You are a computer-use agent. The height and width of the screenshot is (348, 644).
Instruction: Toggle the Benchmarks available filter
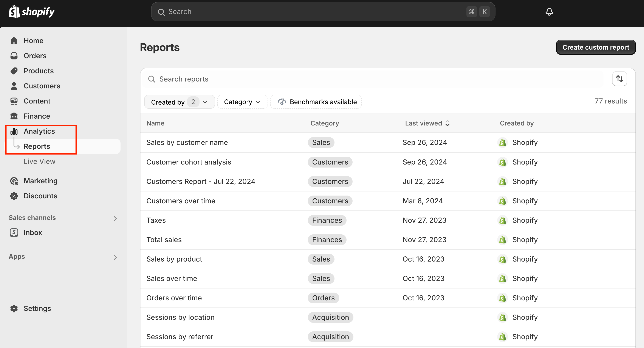click(x=316, y=102)
